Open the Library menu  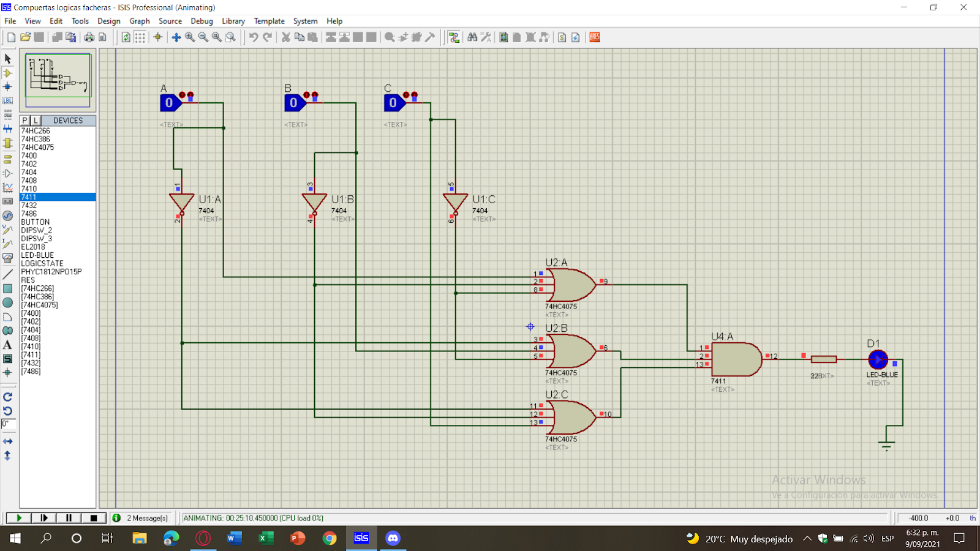[x=233, y=21]
